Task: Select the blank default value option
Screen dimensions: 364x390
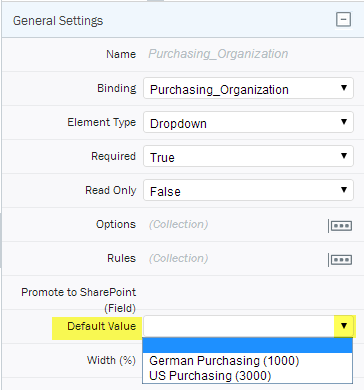Action: pos(247,345)
